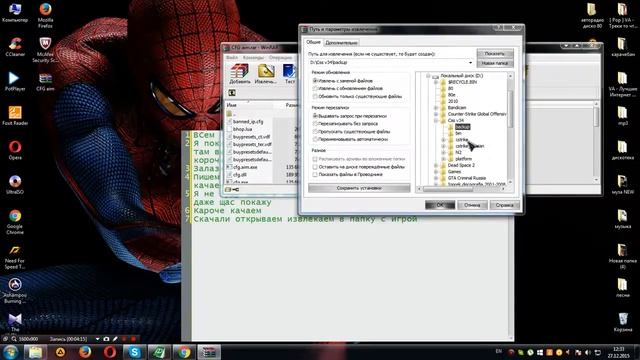
Task: Expand the $RECYCLE.BIN tree node
Action: point(436,82)
